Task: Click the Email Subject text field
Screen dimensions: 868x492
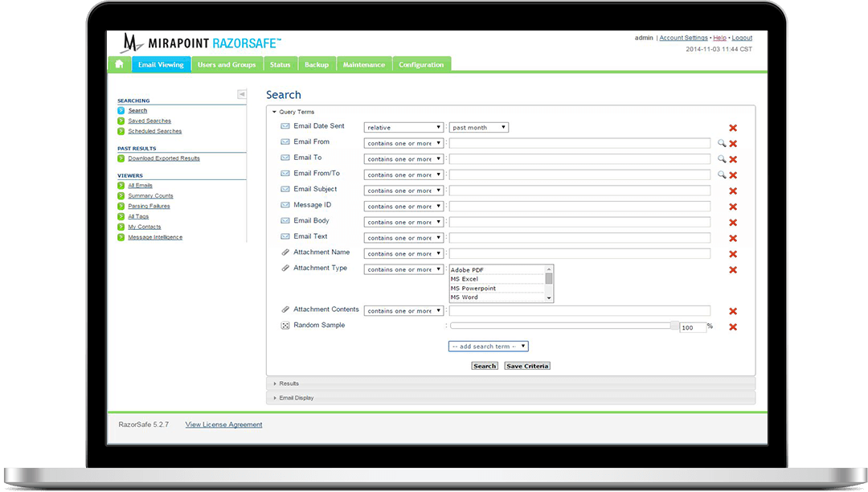Action: 579,191
